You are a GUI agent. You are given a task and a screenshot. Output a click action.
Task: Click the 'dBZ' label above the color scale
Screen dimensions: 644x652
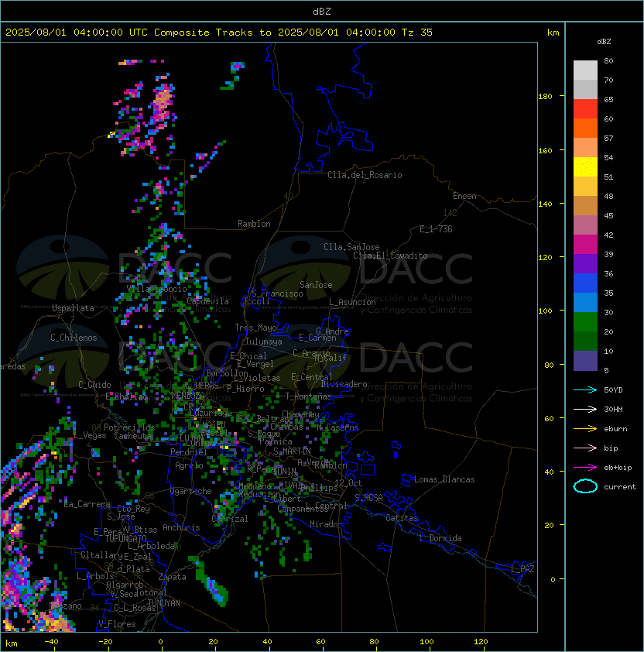[604, 42]
